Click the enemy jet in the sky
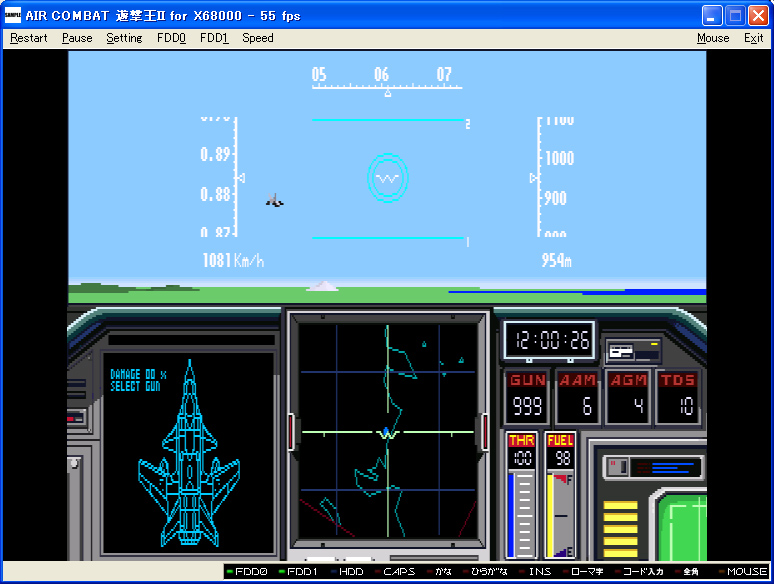This screenshot has width=774, height=584. [275, 201]
